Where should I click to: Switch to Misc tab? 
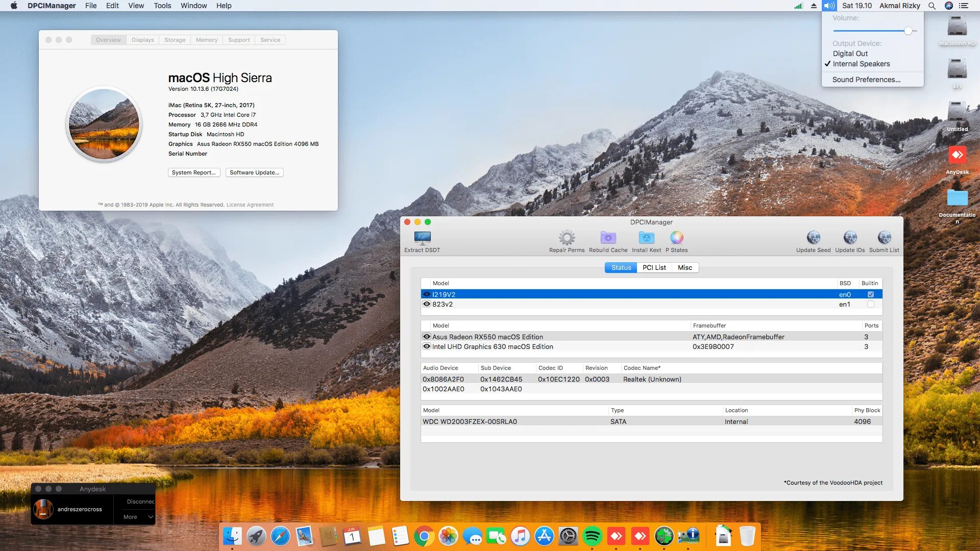click(x=684, y=268)
